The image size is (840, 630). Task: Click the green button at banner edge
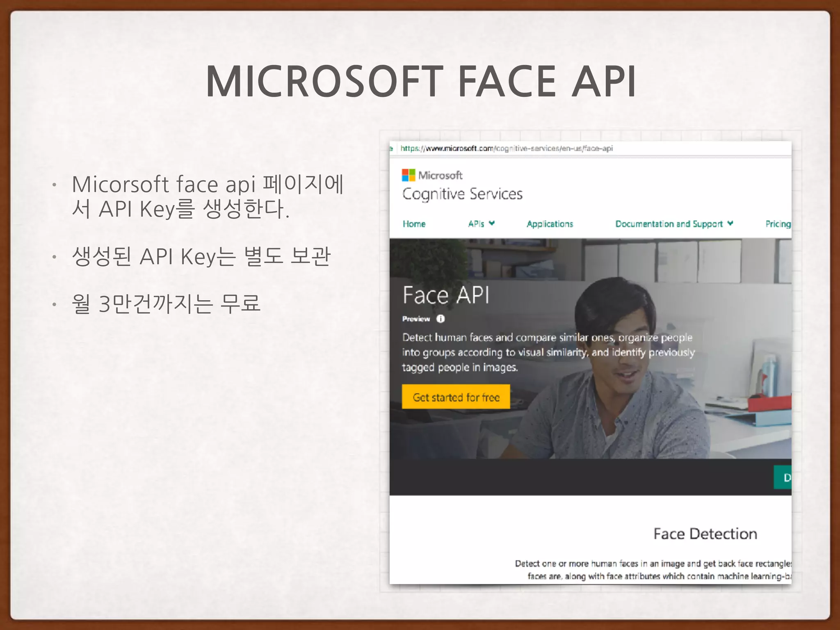[x=783, y=477]
